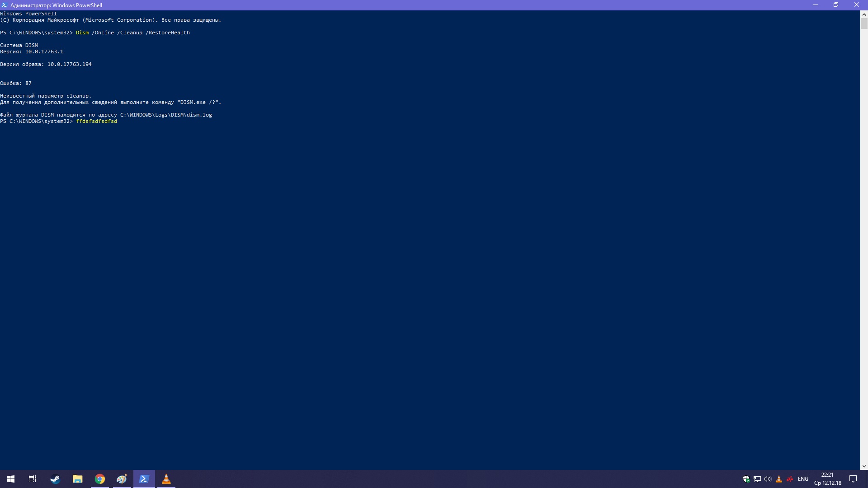Click the red molecule tray icon
Viewport: 868px width, 488px height.
pyautogui.click(x=790, y=479)
